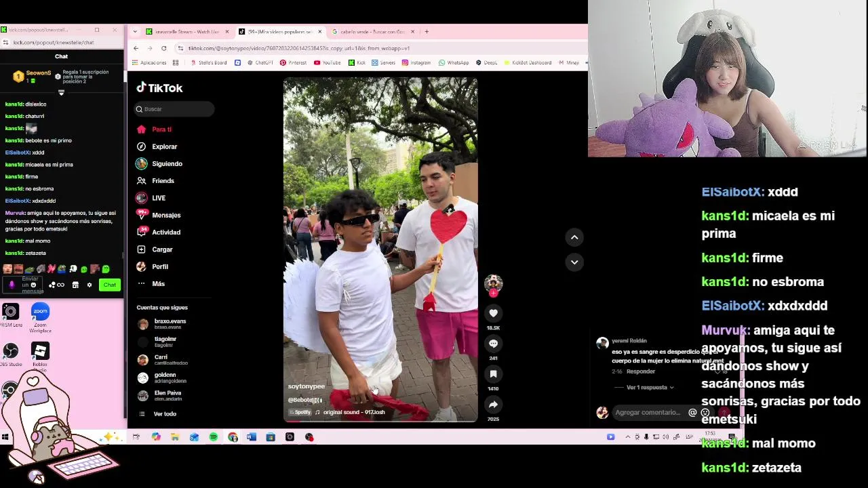Open the Kick chat shop icon
Viewport: 868px width, 488px height.
point(75,285)
